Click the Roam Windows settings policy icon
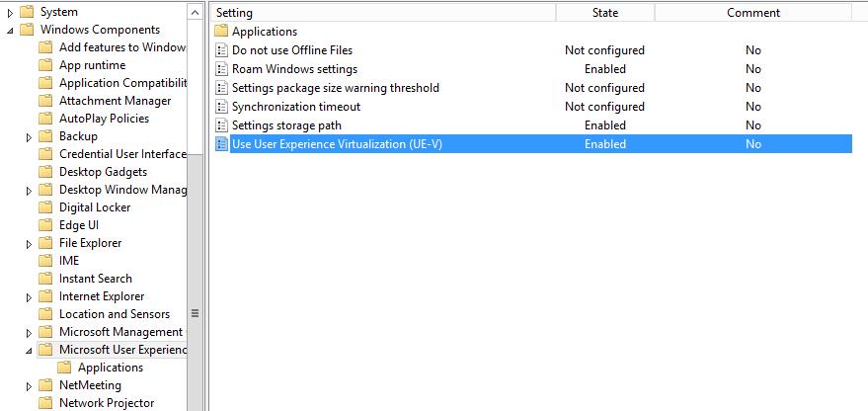This screenshot has width=868, height=411. 221,69
